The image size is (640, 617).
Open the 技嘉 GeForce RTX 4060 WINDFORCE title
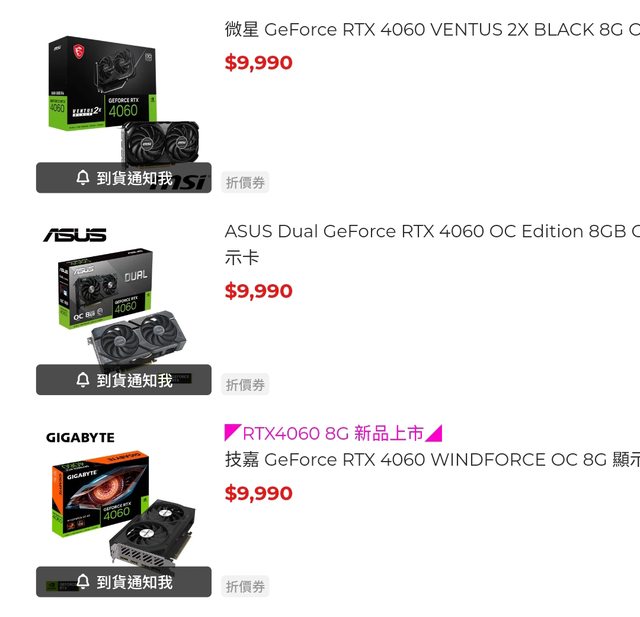click(x=432, y=460)
